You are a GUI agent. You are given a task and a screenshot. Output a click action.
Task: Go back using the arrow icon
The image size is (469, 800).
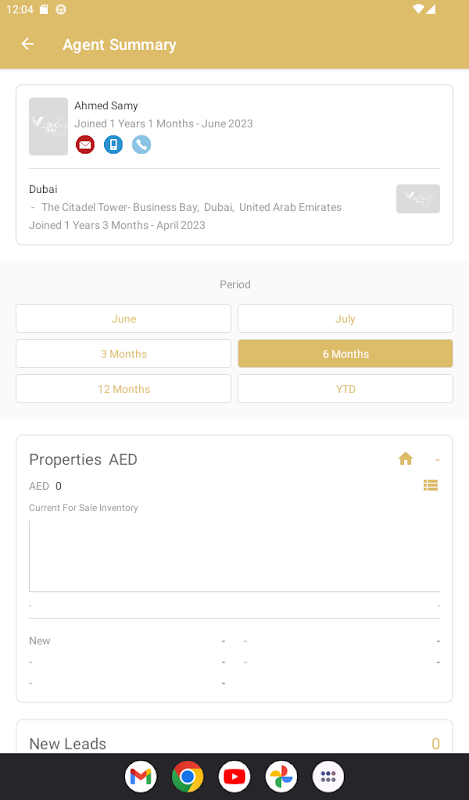coord(28,44)
